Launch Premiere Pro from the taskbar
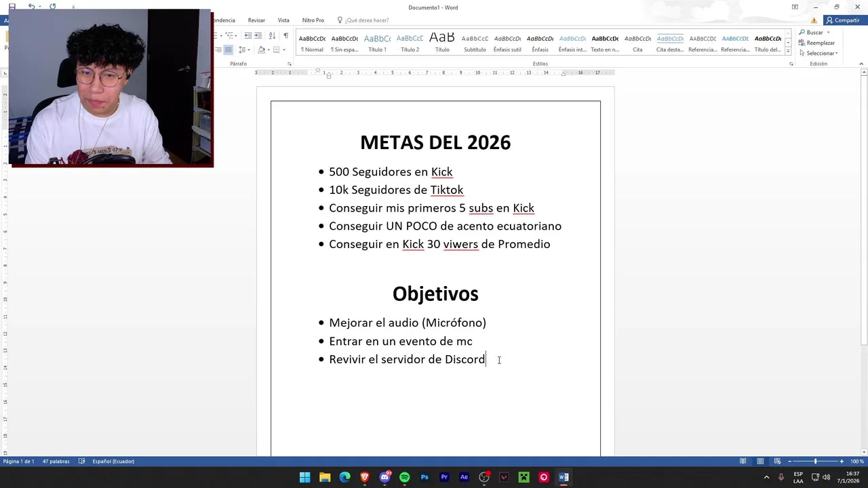The width and height of the screenshot is (868, 488). 444,477
